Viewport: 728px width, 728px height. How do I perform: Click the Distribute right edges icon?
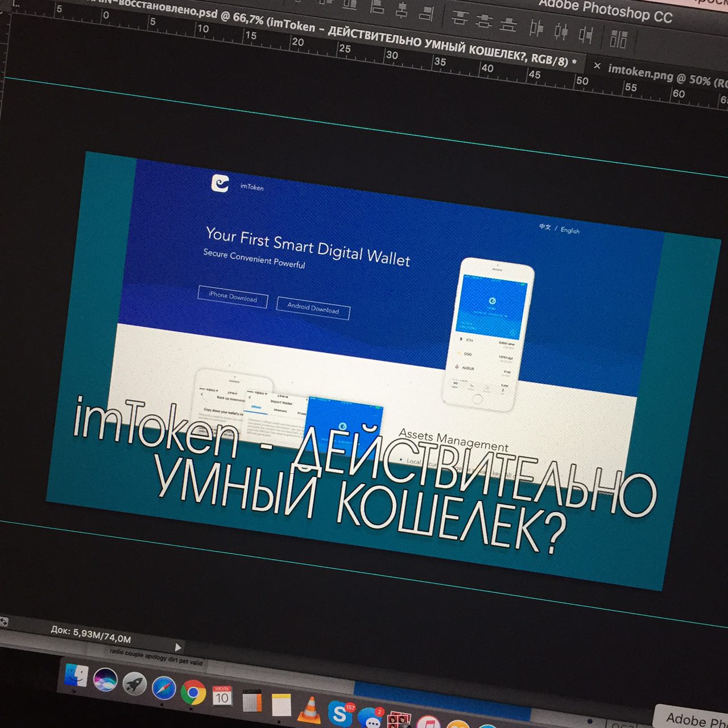point(585,34)
